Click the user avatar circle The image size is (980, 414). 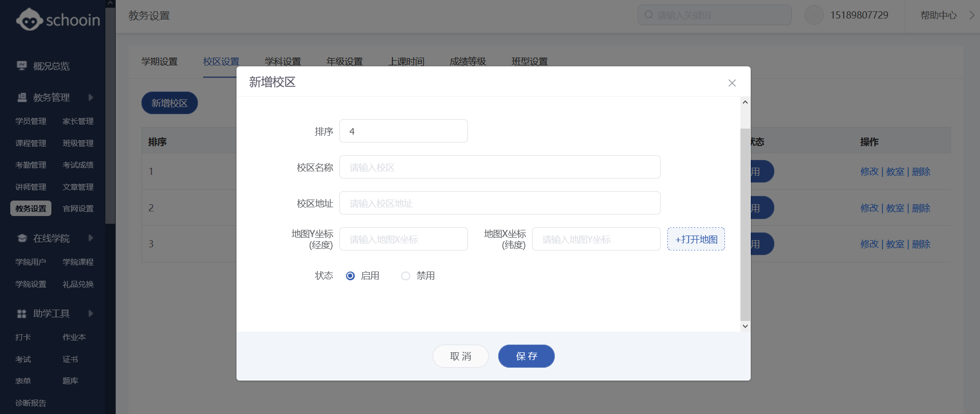pos(814,15)
